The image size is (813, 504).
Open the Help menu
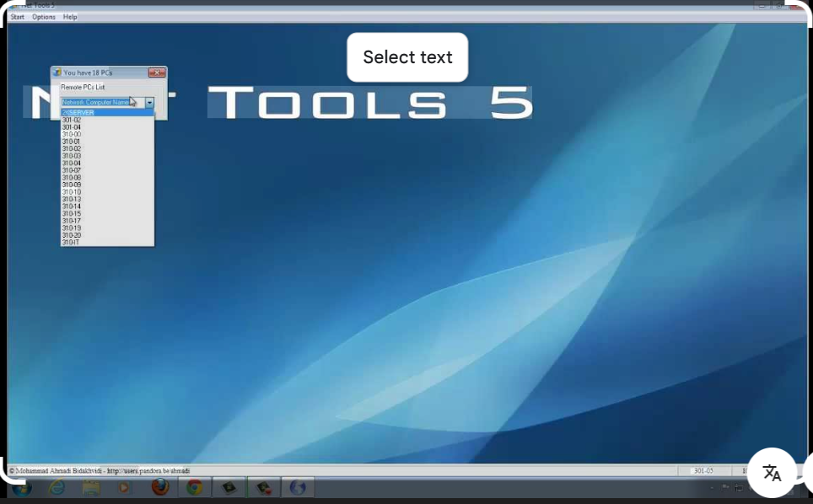(x=70, y=16)
